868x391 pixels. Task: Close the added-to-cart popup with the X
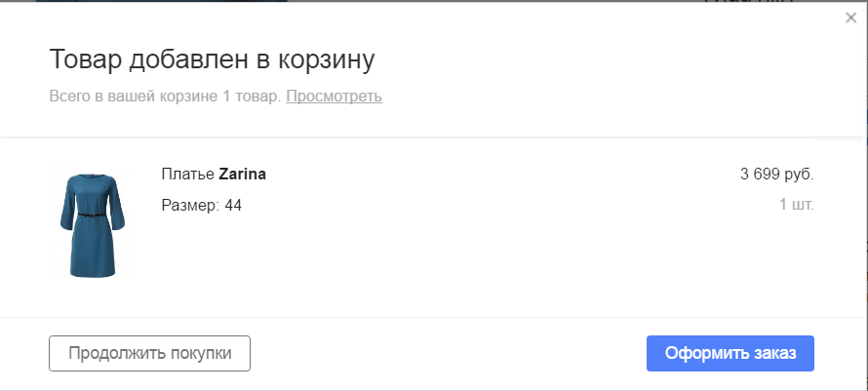point(850,18)
